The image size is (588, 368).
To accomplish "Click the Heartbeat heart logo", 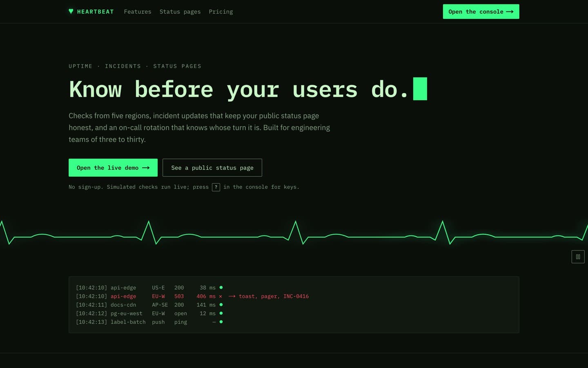I will [x=71, y=11].
